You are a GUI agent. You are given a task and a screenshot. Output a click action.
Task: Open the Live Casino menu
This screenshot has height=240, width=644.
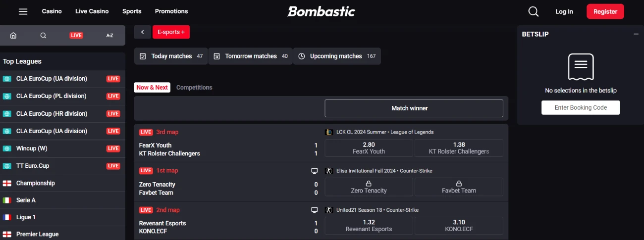(x=92, y=11)
